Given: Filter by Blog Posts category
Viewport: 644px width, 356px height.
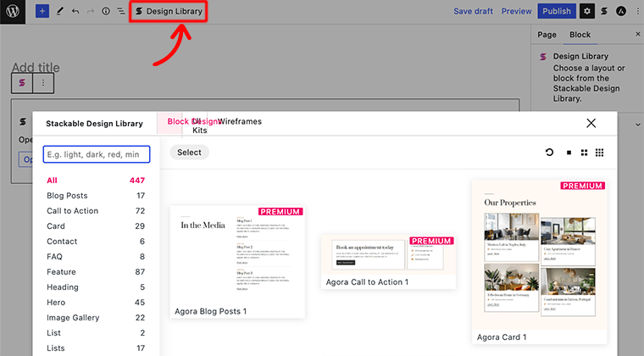Looking at the screenshot, I should 96,196.
